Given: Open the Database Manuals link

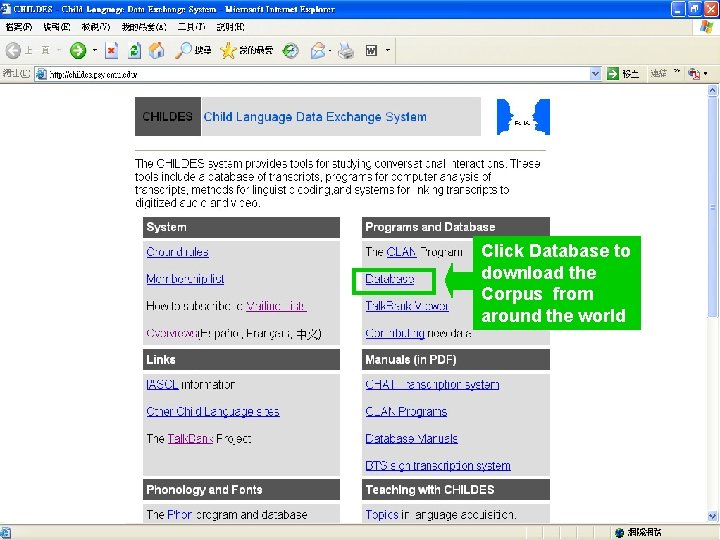Looking at the screenshot, I should click(411, 439).
